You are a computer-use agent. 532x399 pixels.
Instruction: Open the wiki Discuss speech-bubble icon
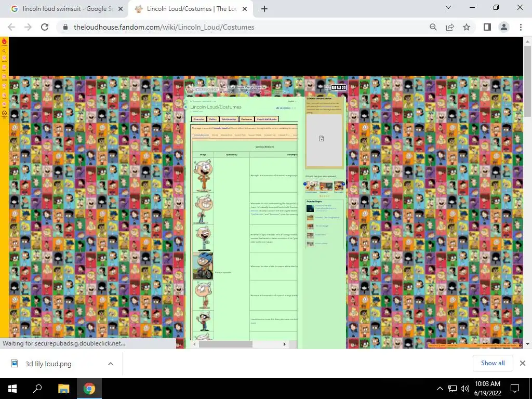[339, 87]
